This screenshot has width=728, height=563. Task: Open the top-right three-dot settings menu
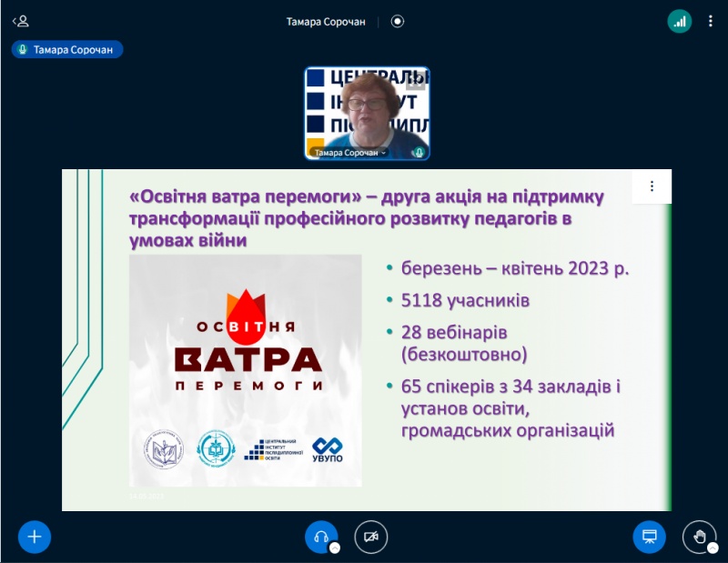point(711,19)
